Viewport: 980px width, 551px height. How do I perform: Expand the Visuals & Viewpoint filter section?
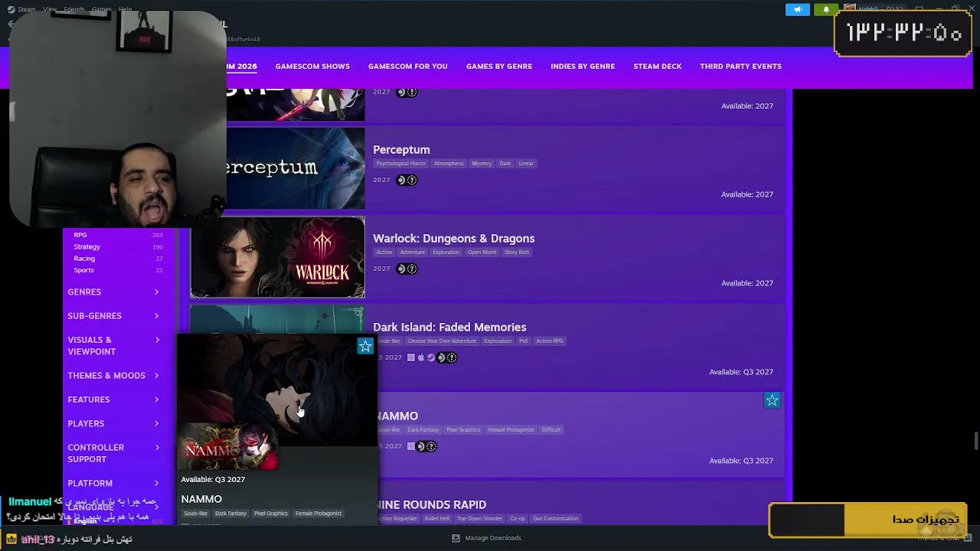pyautogui.click(x=114, y=345)
